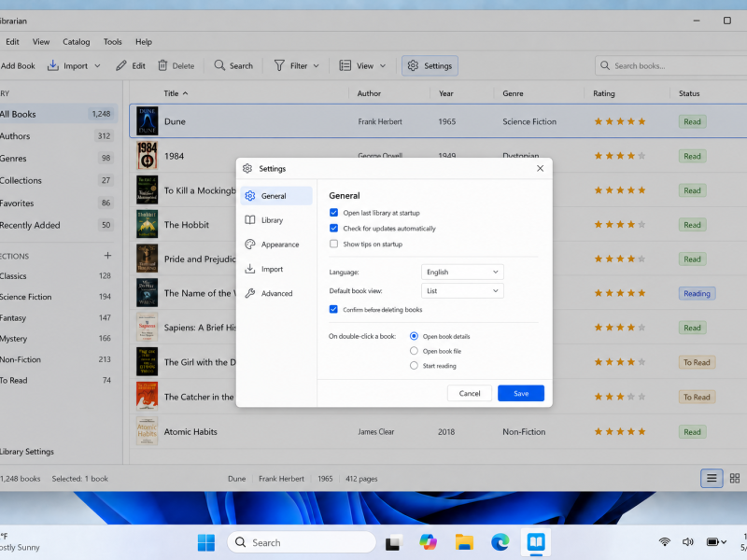This screenshot has height=560, width=747.
Task: Select the General settings tab
Action: coord(276,196)
